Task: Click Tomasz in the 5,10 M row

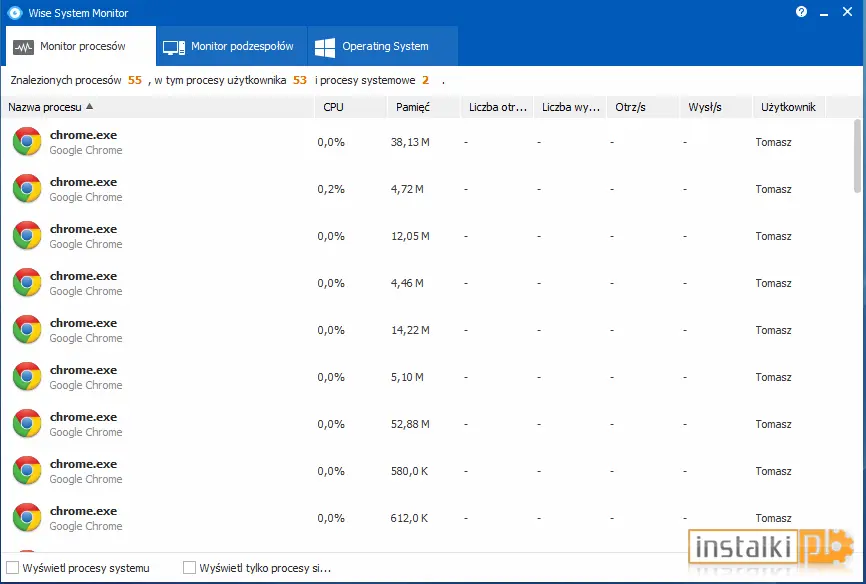Action: [x=773, y=377]
